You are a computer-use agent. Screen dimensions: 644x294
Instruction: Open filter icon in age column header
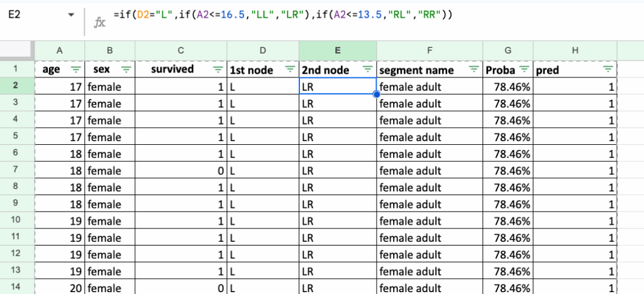(x=75, y=70)
